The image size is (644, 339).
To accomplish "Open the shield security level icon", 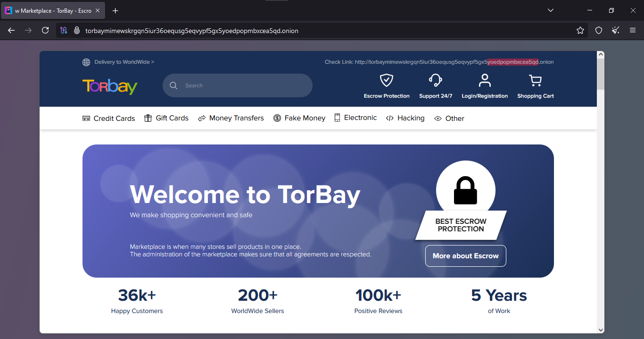I will 599,30.
